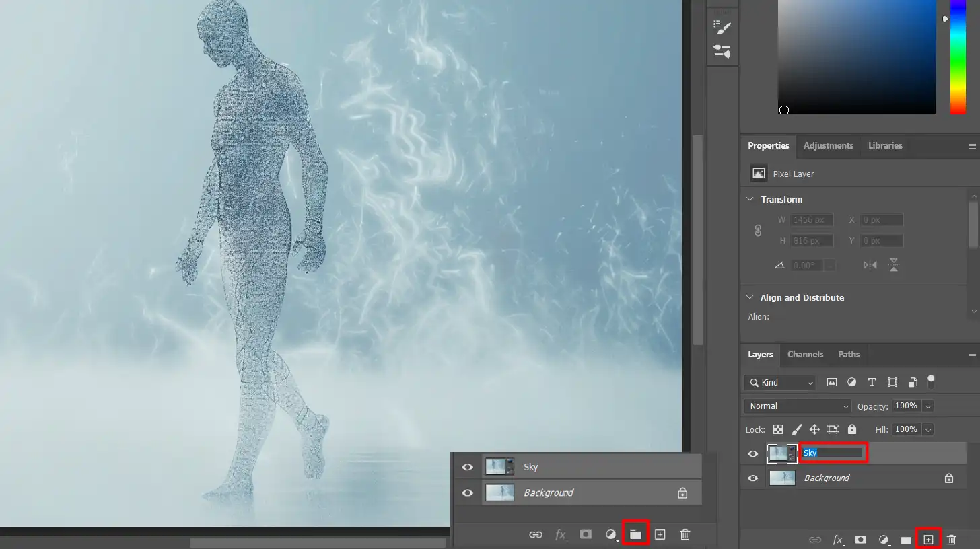The height and width of the screenshot is (549, 980).
Task: Collapse the Transform section
Action: point(751,199)
